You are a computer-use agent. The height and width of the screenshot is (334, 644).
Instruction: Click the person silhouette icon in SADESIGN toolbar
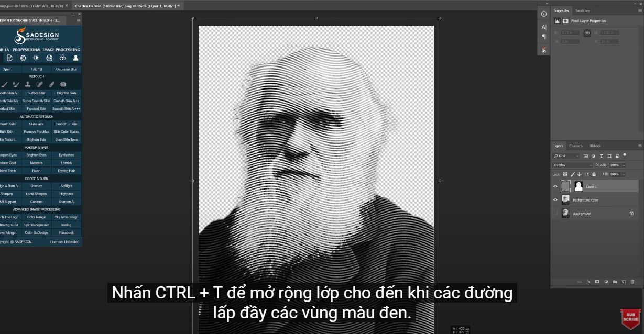[x=75, y=58]
